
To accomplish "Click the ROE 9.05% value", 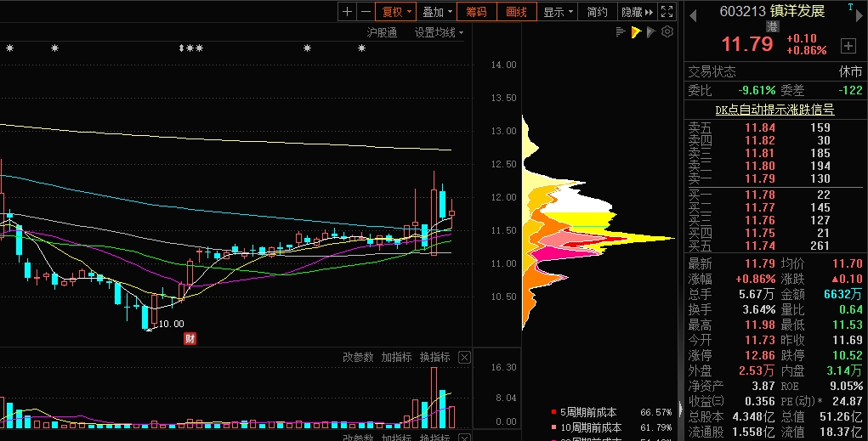I will [x=847, y=386].
